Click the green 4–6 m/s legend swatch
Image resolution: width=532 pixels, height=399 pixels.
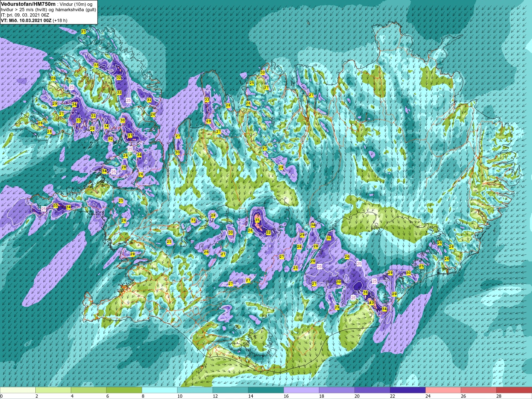(x=89, y=390)
